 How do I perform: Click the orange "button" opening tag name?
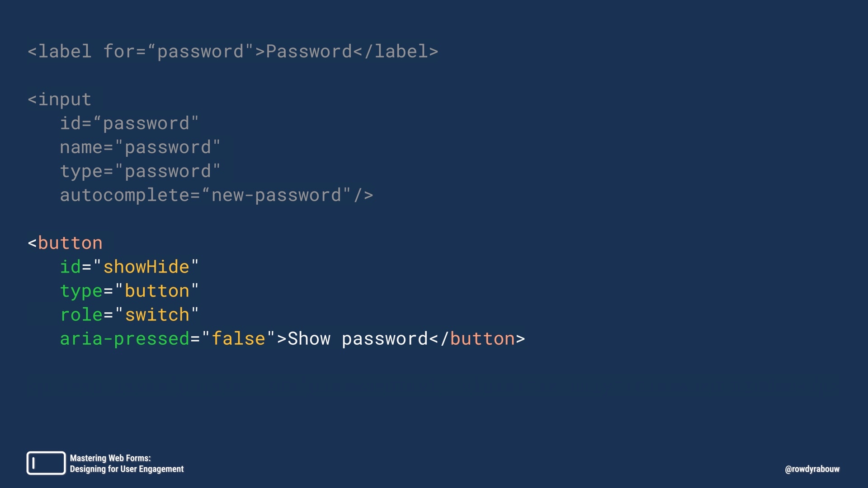tap(70, 243)
